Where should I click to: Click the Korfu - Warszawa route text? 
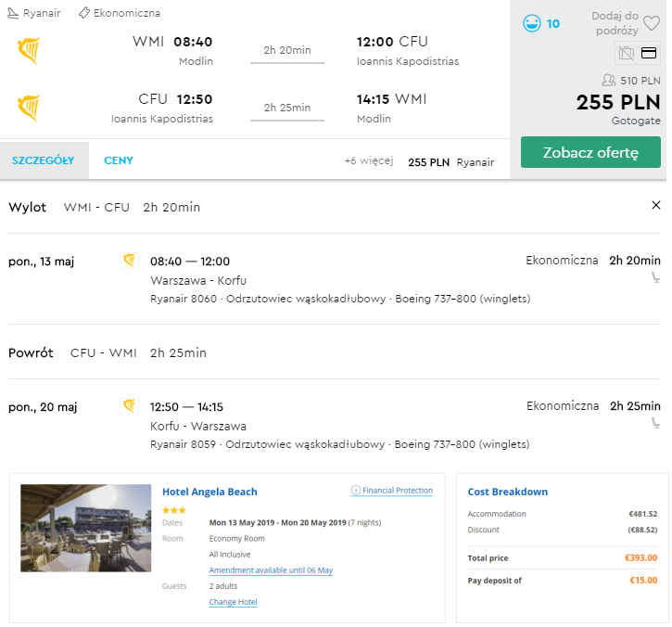pos(198,426)
